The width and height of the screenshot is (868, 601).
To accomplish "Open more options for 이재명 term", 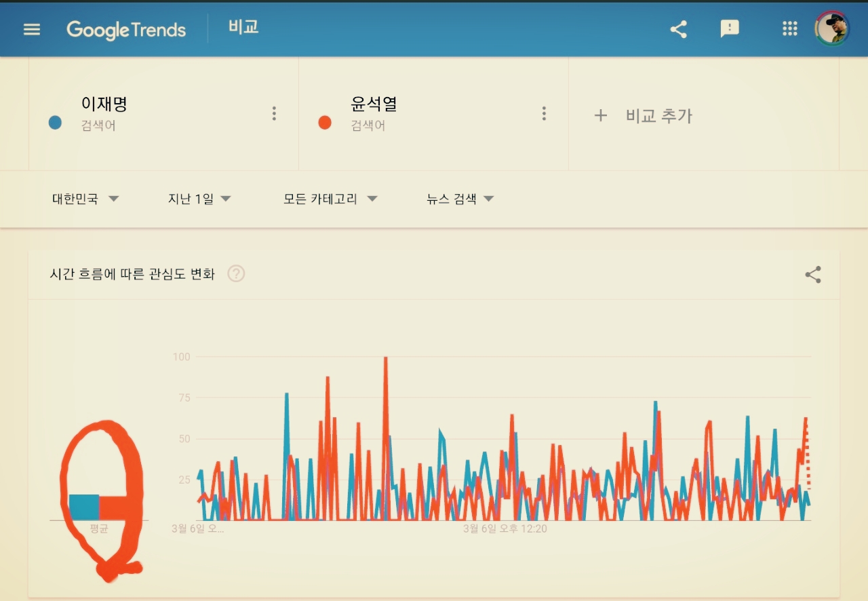I will [274, 113].
